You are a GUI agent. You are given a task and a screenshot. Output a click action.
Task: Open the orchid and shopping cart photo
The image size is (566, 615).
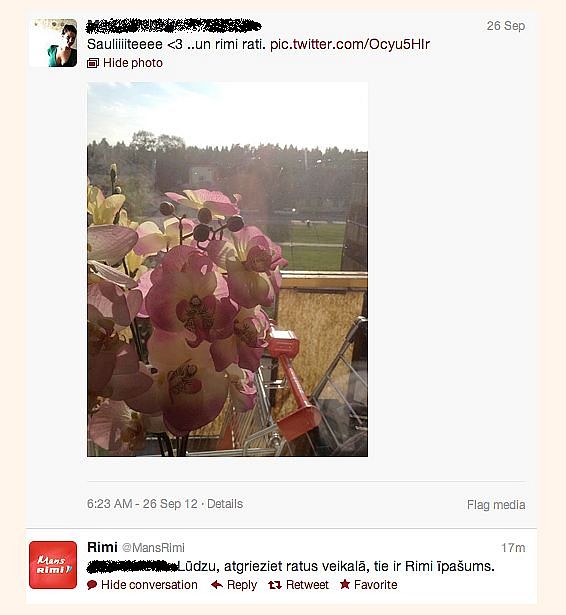coord(227,269)
